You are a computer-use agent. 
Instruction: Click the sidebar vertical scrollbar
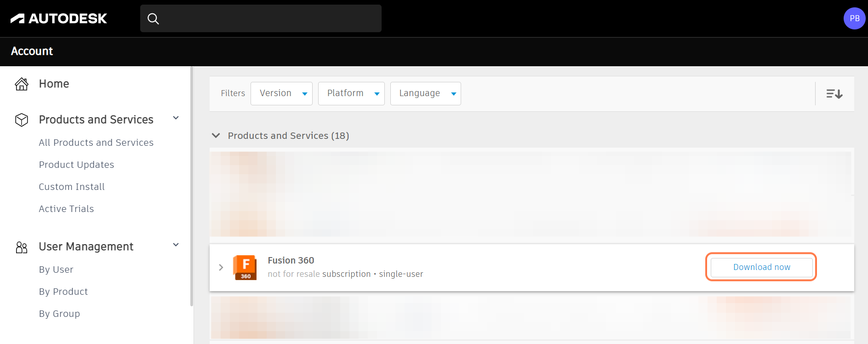(192, 186)
